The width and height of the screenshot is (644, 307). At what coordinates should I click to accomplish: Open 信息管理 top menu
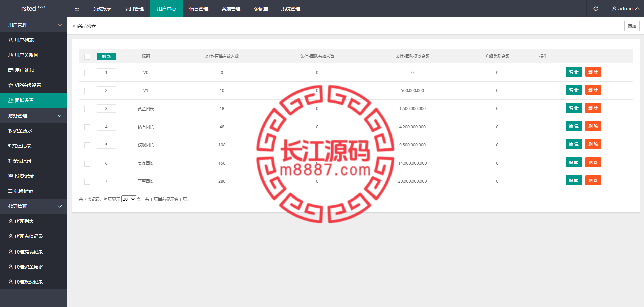199,9
